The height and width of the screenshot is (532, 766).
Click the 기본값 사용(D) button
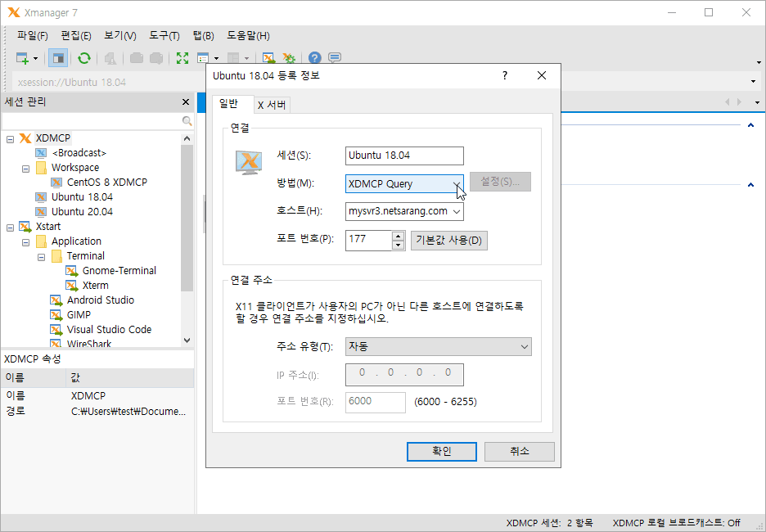point(449,241)
